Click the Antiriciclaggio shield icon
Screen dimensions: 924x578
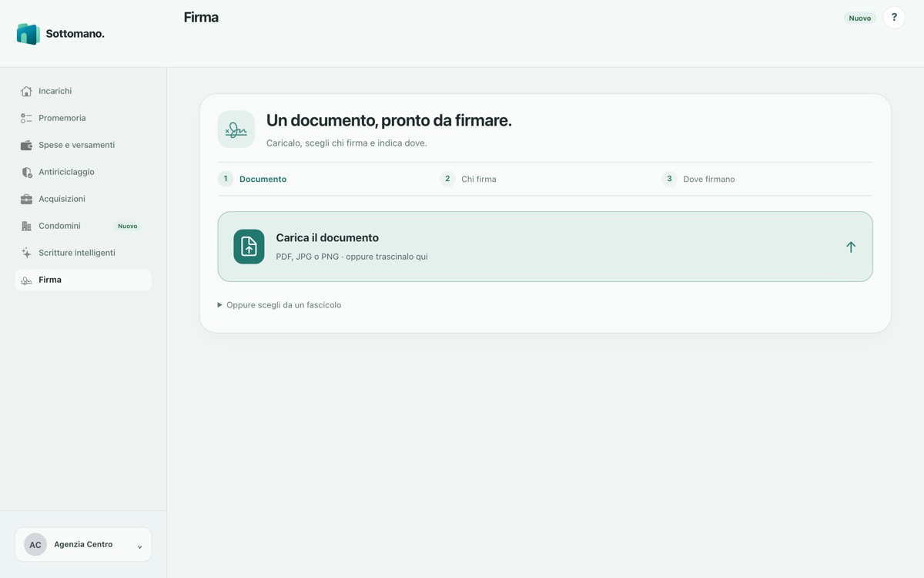26,172
